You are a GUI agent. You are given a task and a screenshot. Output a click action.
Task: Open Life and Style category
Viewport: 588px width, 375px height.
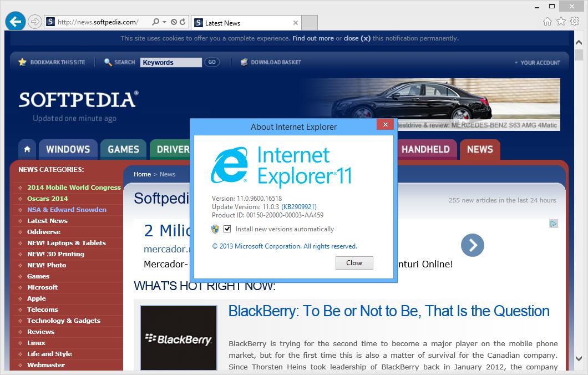pos(49,354)
